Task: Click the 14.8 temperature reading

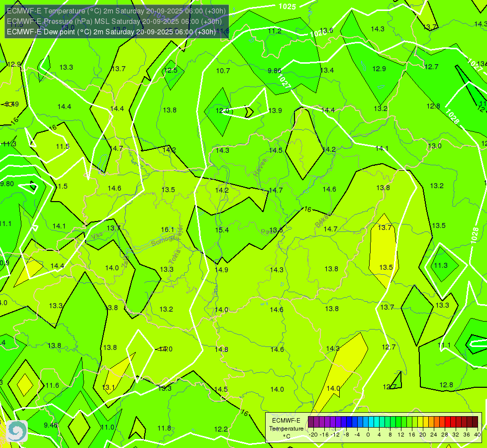Action: tap(221, 349)
